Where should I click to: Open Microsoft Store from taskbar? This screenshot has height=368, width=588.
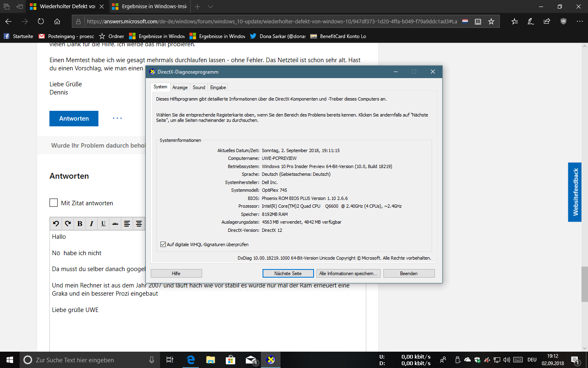point(231,360)
